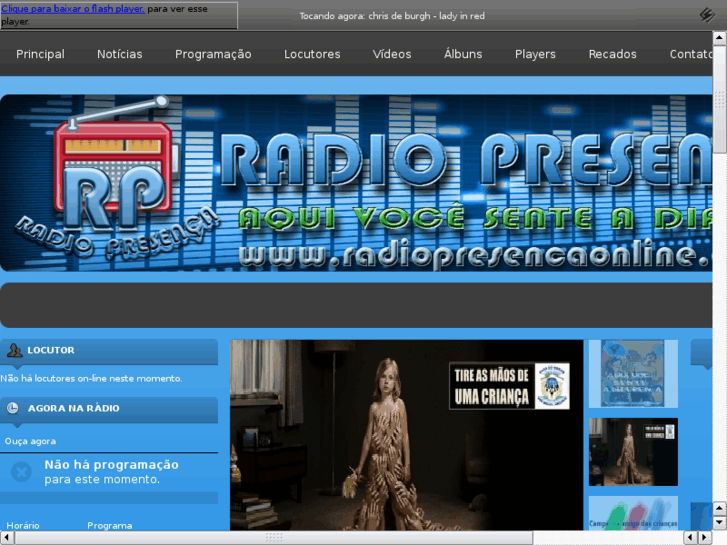Screen dimensions: 727x545
Task: Click the 'Horário' column header
Action: (23, 525)
